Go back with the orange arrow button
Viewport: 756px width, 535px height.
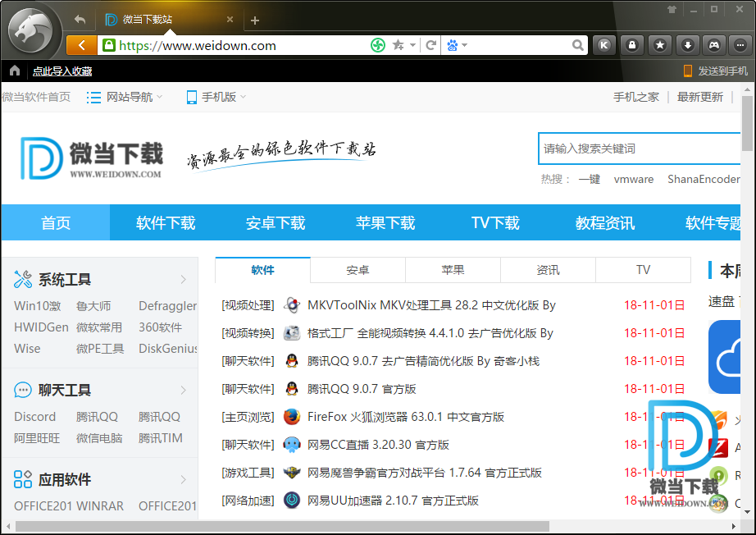pos(81,45)
